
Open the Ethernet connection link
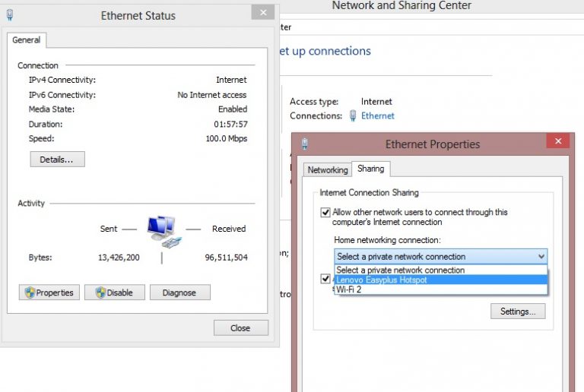point(377,116)
